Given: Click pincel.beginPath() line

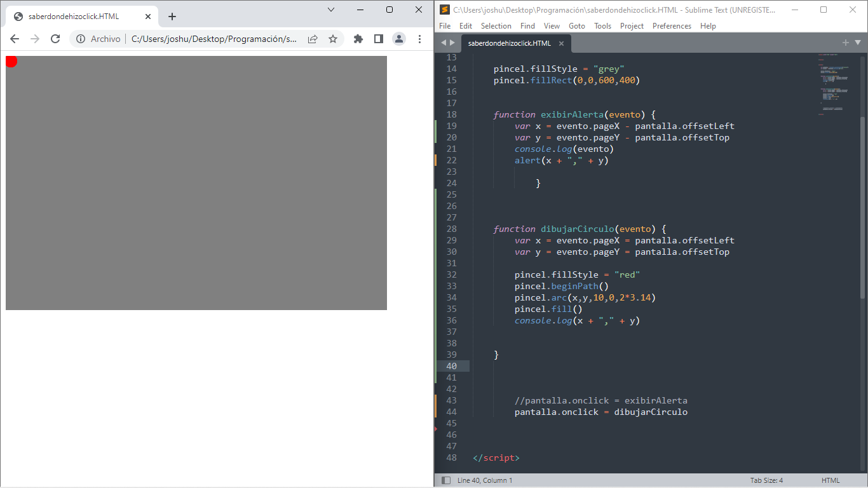Looking at the screenshot, I should pyautogui.click(x=562, y=286).
